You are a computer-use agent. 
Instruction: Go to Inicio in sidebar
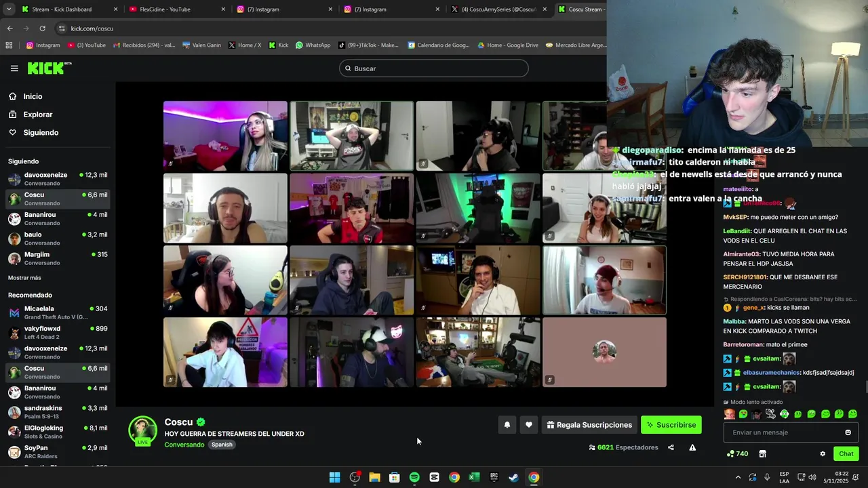[x=33, y=96]
